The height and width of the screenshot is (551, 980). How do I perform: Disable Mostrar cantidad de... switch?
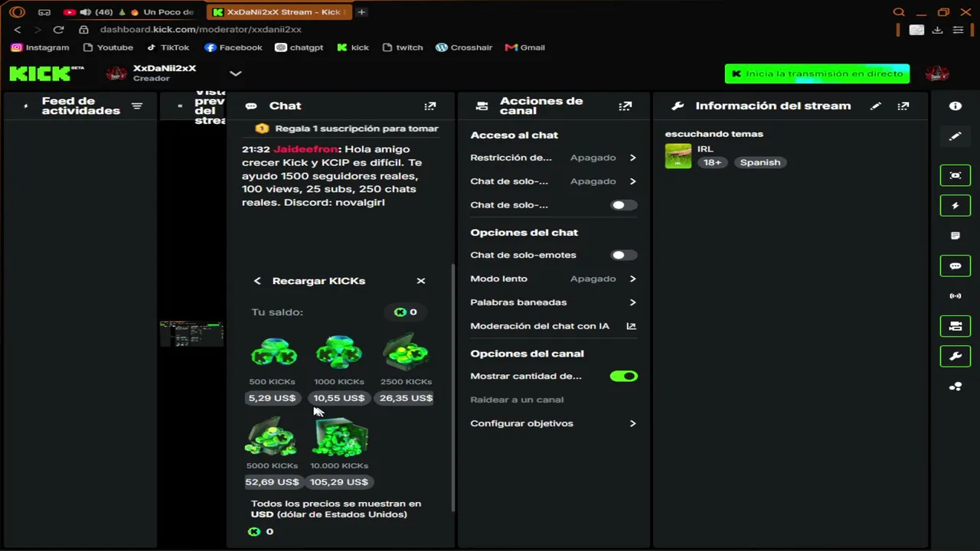coord(624,377)
